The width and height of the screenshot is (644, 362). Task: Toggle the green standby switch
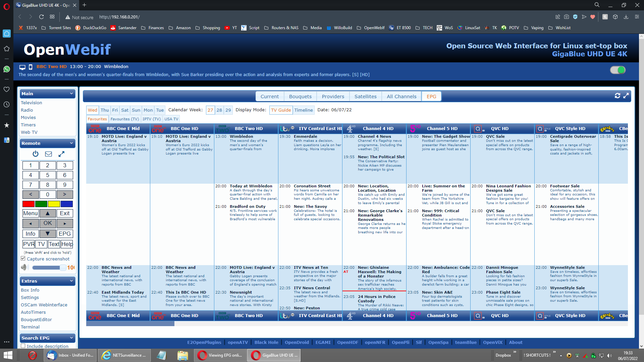(618, 70)
